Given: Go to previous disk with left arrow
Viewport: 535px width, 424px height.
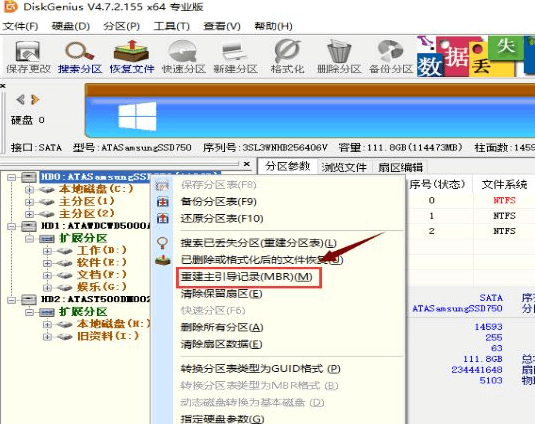Looking at the screenshot, I should (x=20, y=100).
